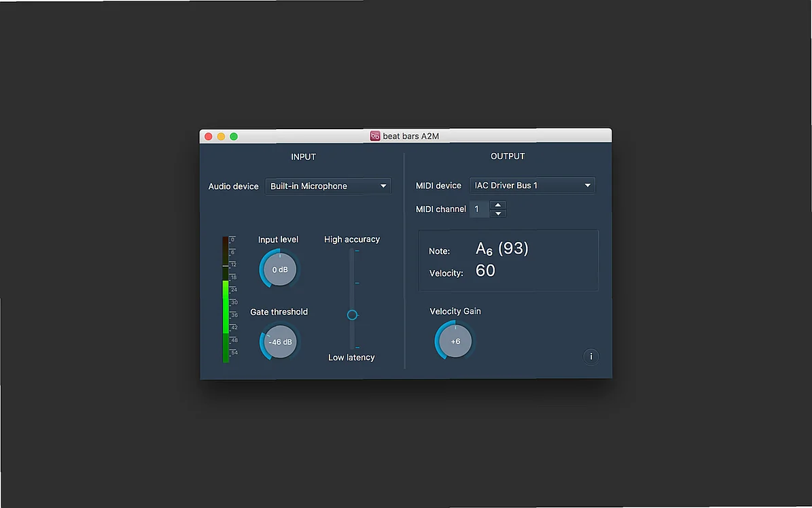Increase MIDI channel using the up arrow

[x=498, y=205]
